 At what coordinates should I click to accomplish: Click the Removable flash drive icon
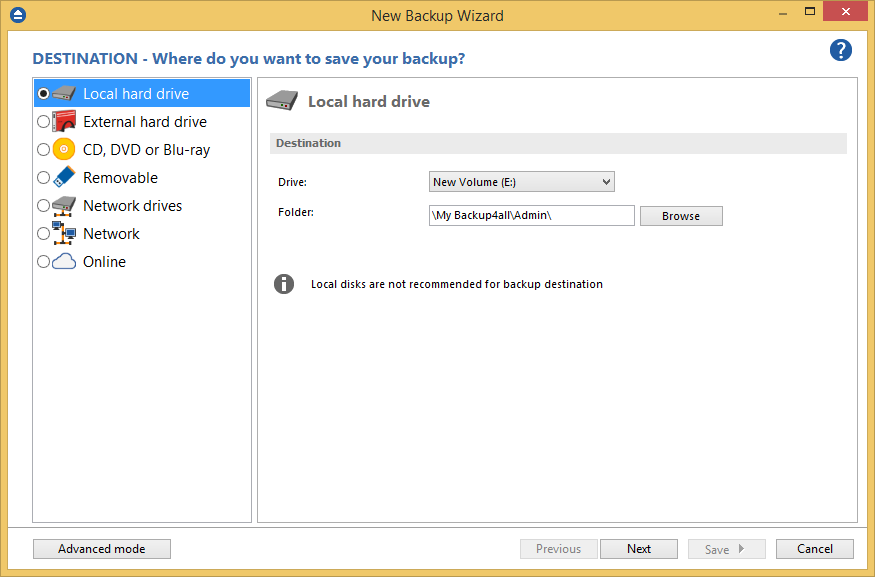coord(60,177)
